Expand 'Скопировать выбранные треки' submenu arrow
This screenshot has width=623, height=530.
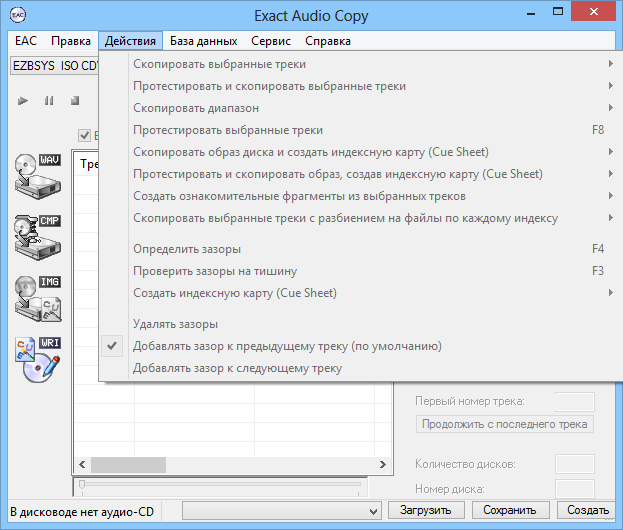click(x=611, y=64)
